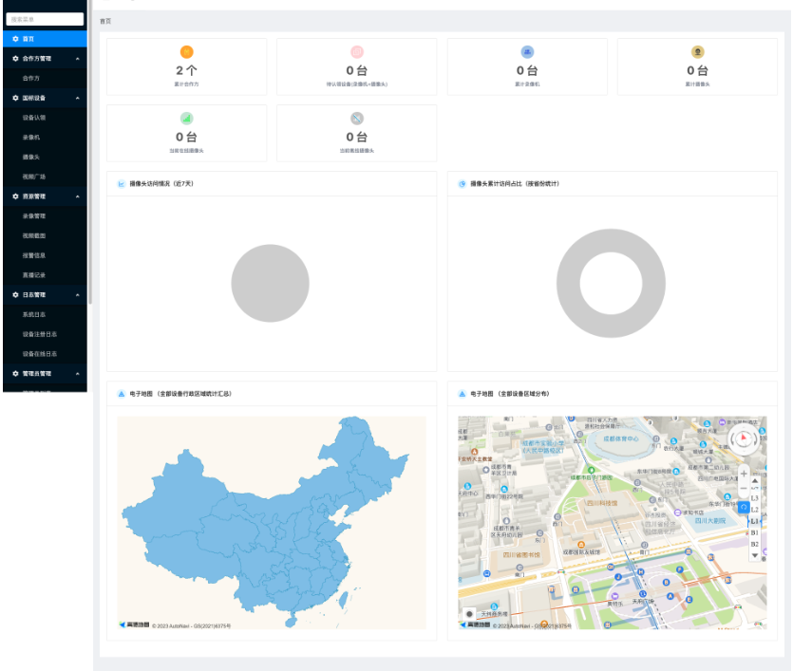Click the pink 待认领设备 stat icon
Image resolution: width=812 pixels, height=671 pixels.
pyautogui.click(x=357, y=52)
